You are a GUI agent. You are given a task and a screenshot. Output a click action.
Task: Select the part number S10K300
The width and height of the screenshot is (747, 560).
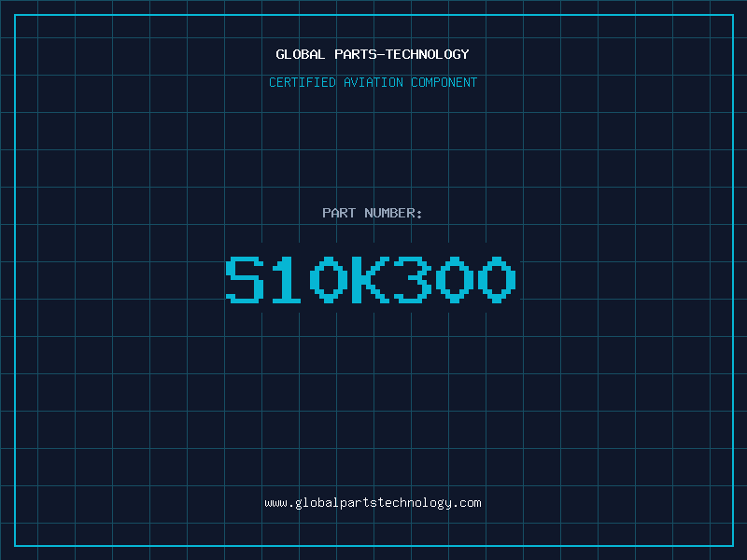tap(371, 279)
